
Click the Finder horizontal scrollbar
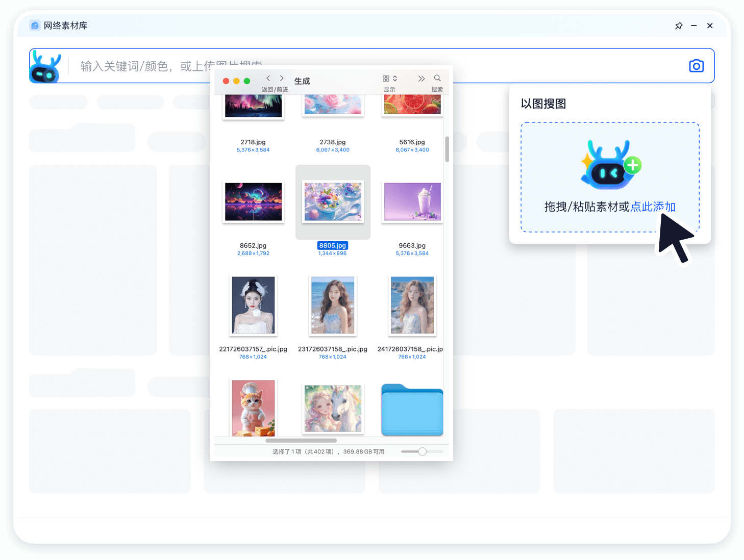pos(301,441)
